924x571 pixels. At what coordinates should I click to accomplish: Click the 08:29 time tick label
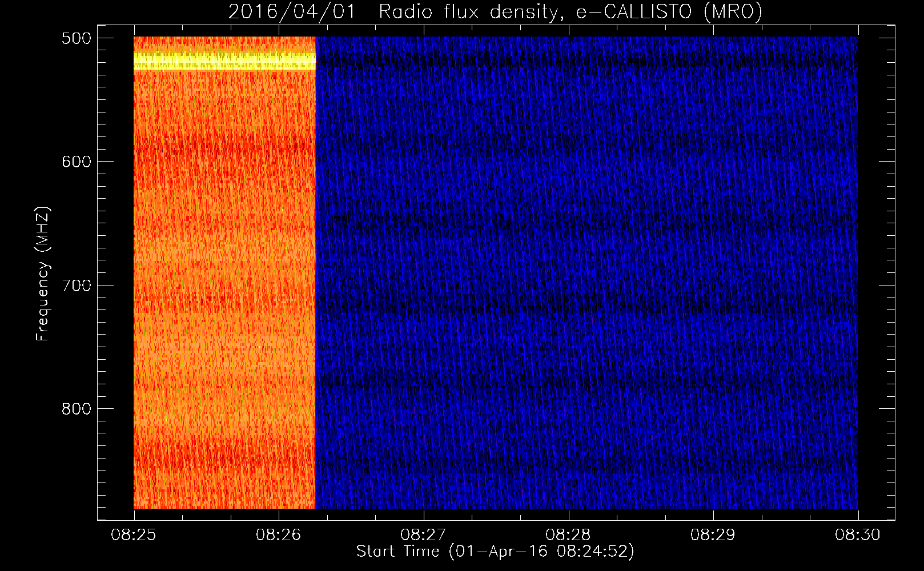tap(713, 535)
